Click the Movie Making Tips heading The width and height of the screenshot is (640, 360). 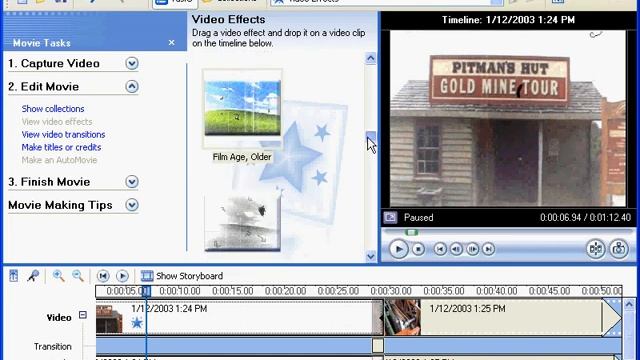click(x=60, y=205)
